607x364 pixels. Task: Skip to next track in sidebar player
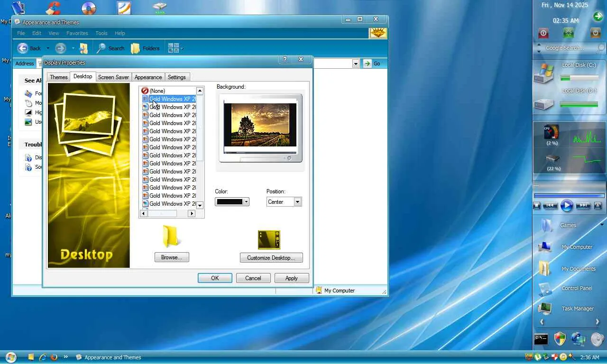coord(583,206)
